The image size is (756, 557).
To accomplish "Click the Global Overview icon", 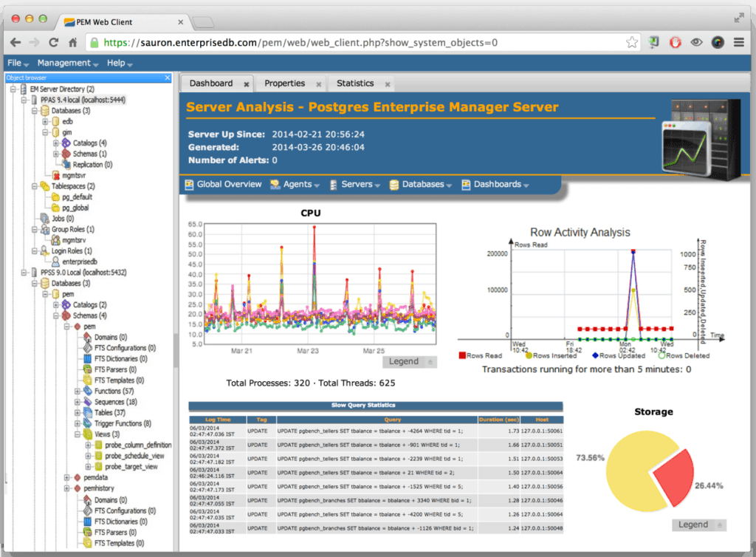I will 188,185.
